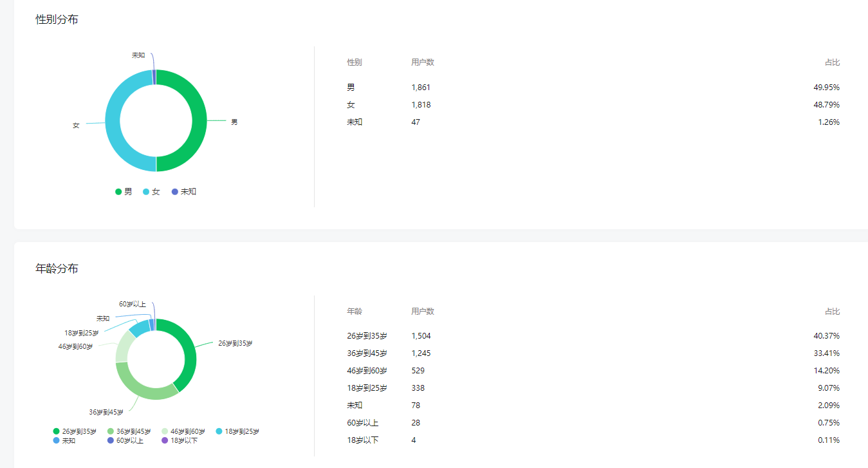Toggle the 未知 legend entry in age chart
868x468 pixels.
(x=64, y=440)
